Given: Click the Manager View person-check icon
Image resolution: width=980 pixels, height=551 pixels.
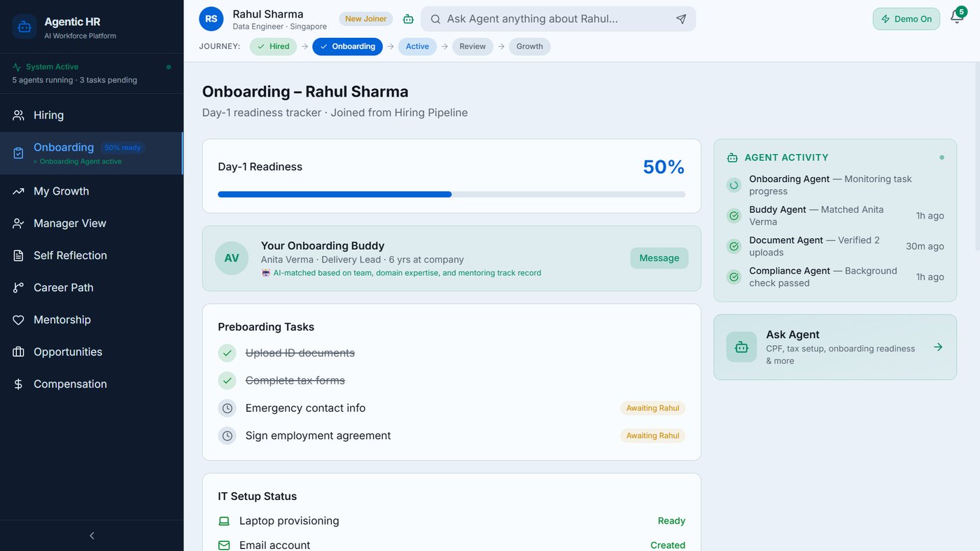Looking at the screenshot, I should pyautogui.click(x=19, y=223).
